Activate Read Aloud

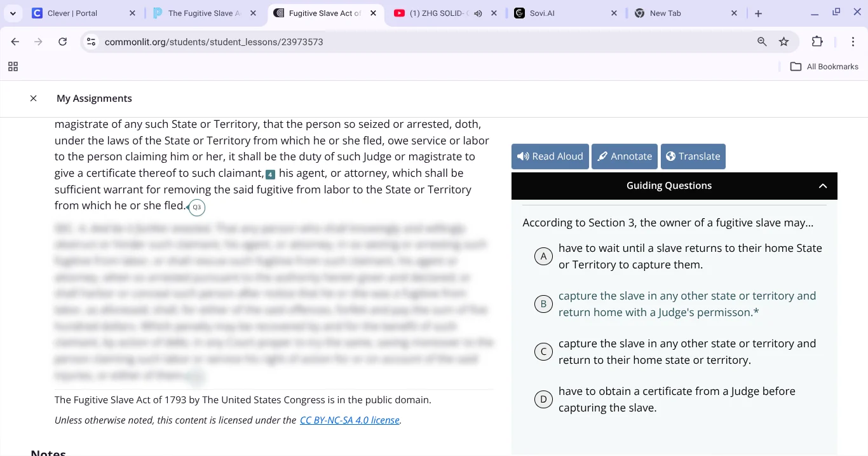point(550,156)
